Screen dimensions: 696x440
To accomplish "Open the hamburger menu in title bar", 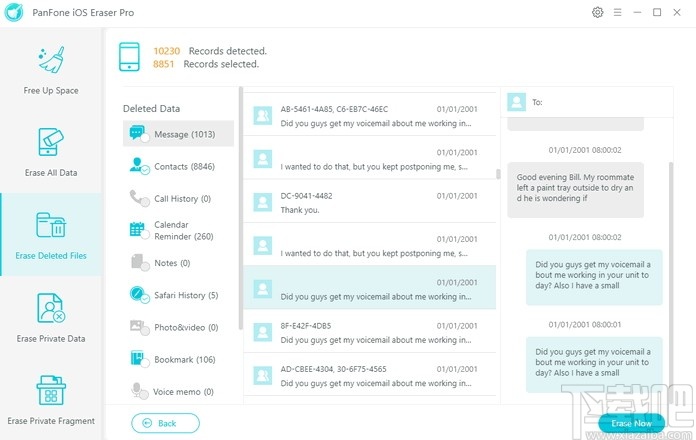I will (x=617, y=12).
